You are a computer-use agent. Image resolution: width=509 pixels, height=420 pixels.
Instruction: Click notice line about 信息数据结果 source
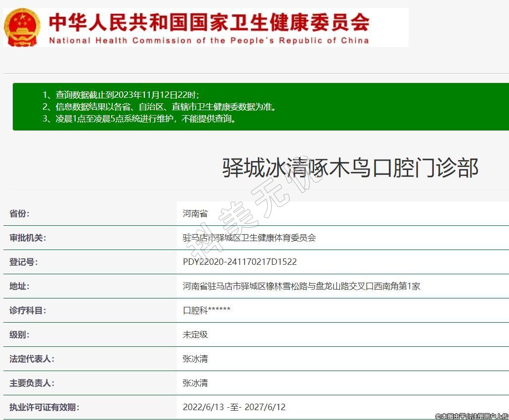[x=159, y=107]
